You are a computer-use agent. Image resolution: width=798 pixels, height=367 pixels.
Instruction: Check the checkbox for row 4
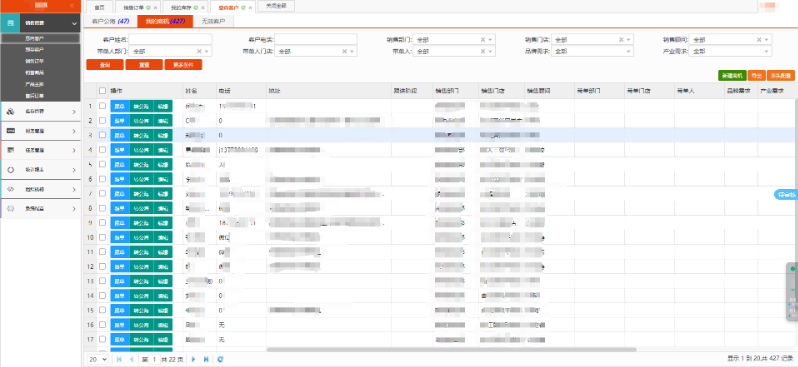coord(102,150)
